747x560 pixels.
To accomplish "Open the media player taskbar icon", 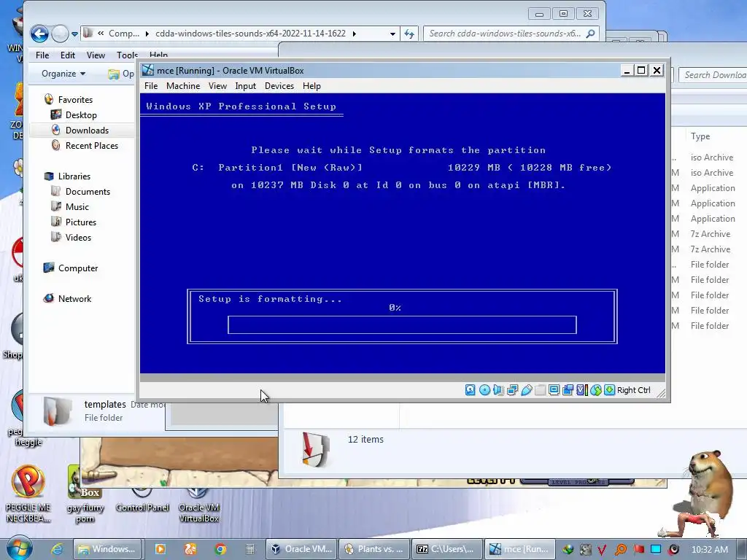I will pyautogui.click(x=160, y=549).
